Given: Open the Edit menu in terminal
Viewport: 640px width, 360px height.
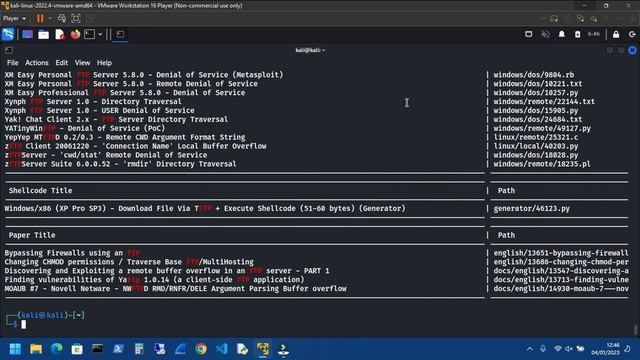Looking at the screenshot, I should tap(62, 63).
